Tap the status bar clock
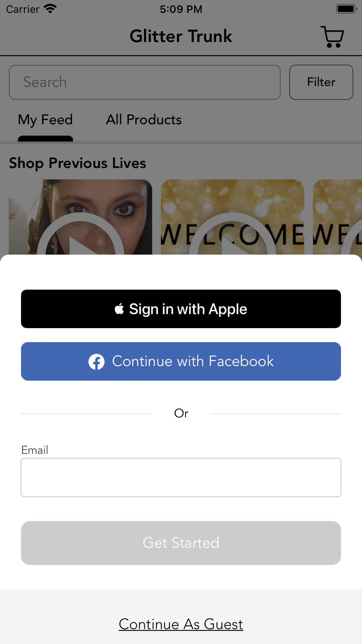Screen dimensions: 362x644 tap(181, 9)
